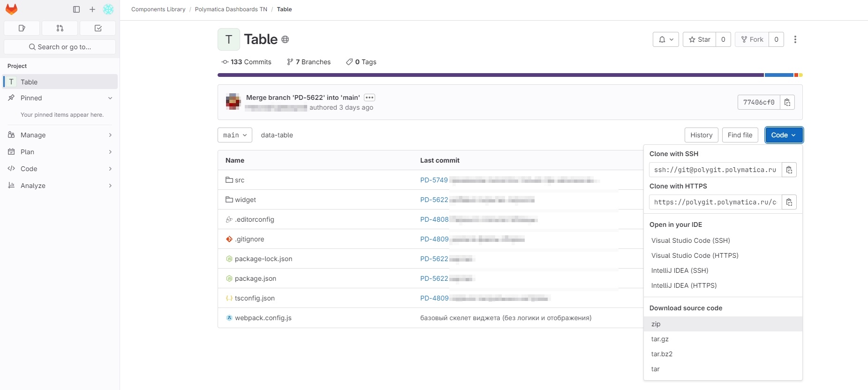Choose Visual Studio Code (SSH) option
The image size is (868, 390).
click(x=690, y=240)
